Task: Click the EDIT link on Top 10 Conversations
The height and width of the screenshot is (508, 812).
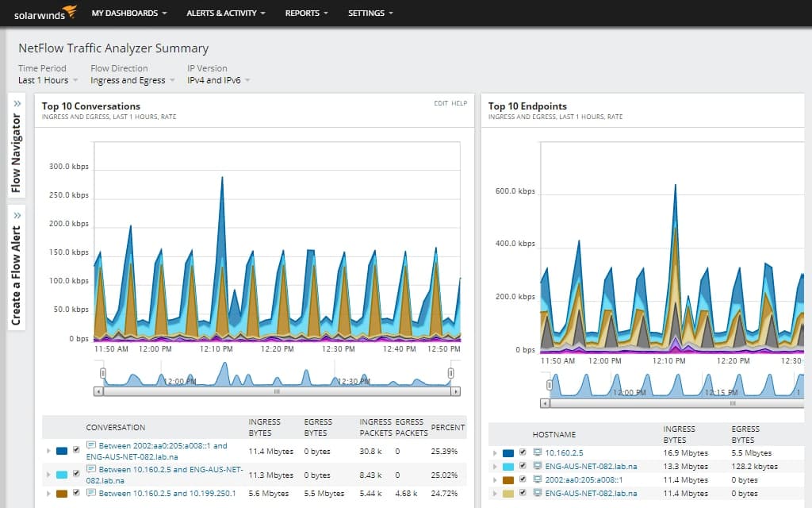Action: pos(440,104)
